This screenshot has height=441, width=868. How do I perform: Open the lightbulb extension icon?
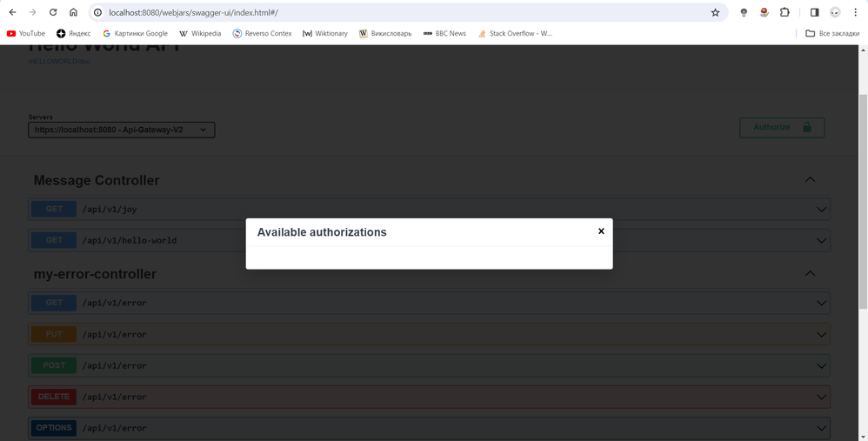tap(744, 12)
